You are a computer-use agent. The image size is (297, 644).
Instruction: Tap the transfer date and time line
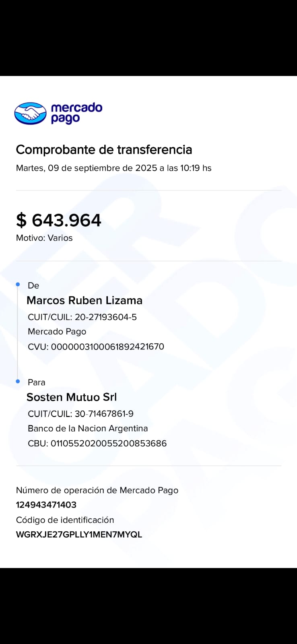tap(113, 168)
